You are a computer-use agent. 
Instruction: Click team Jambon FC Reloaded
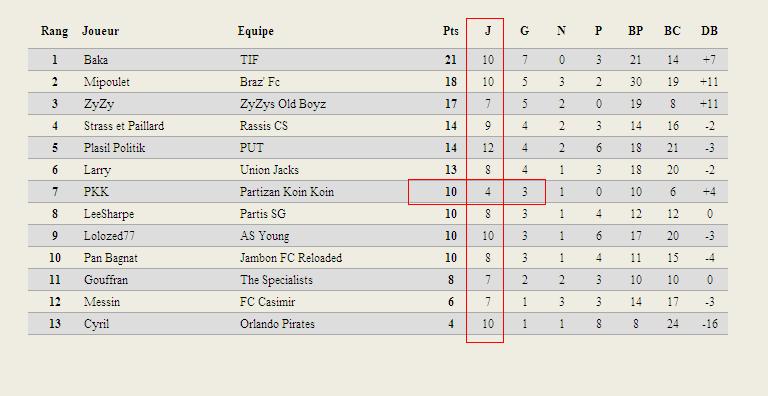(x=291, y=258)
